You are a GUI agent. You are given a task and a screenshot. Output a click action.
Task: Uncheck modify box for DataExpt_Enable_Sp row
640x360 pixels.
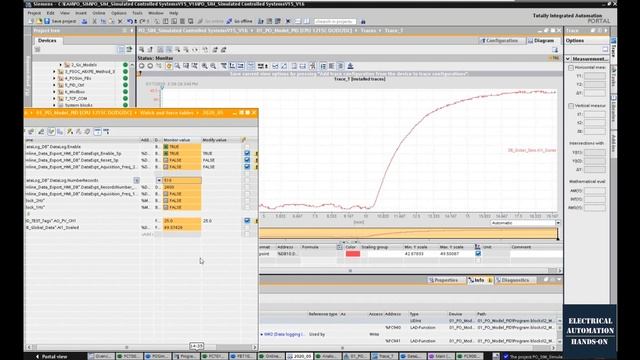[x=247, y=153]
